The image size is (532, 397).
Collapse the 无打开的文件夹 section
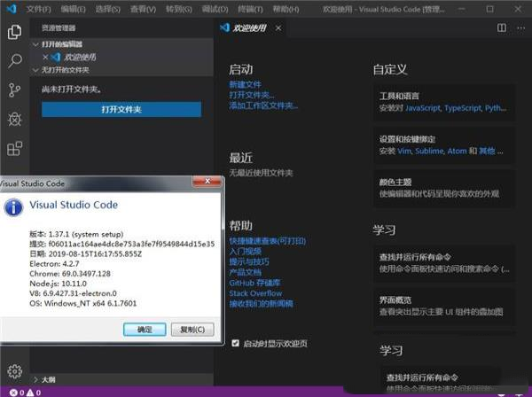tap(35, 70)
